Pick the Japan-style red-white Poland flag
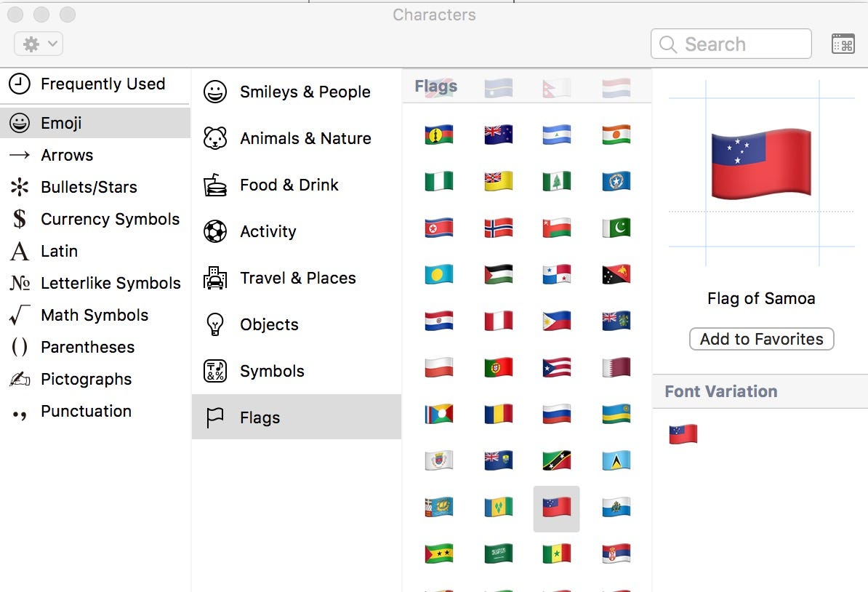 pyautogui.click(x=439, y=367)
